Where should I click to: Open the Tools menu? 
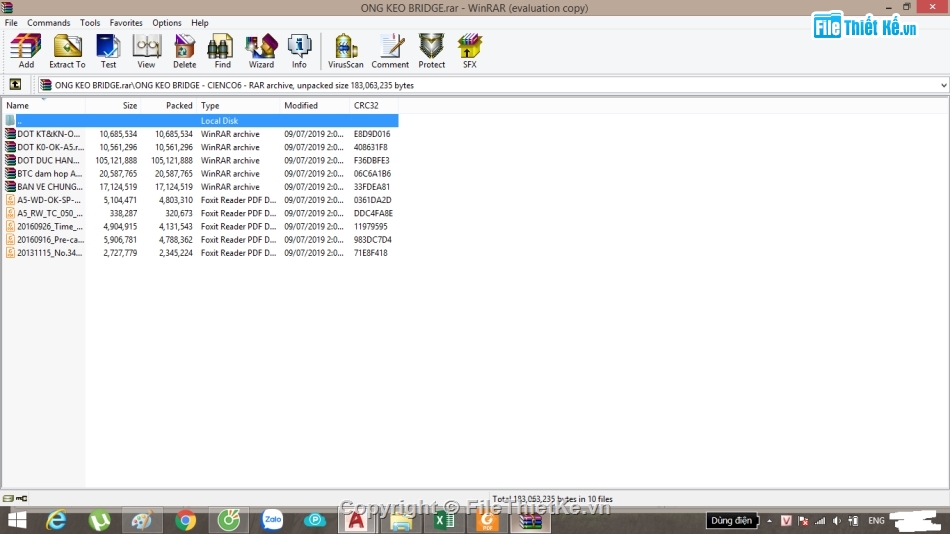pos(90,23)
